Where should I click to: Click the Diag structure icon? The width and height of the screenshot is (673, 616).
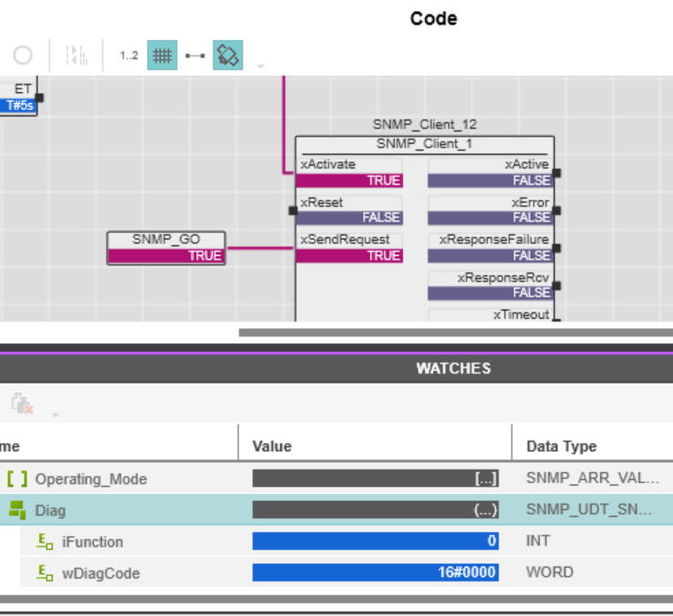17,510
